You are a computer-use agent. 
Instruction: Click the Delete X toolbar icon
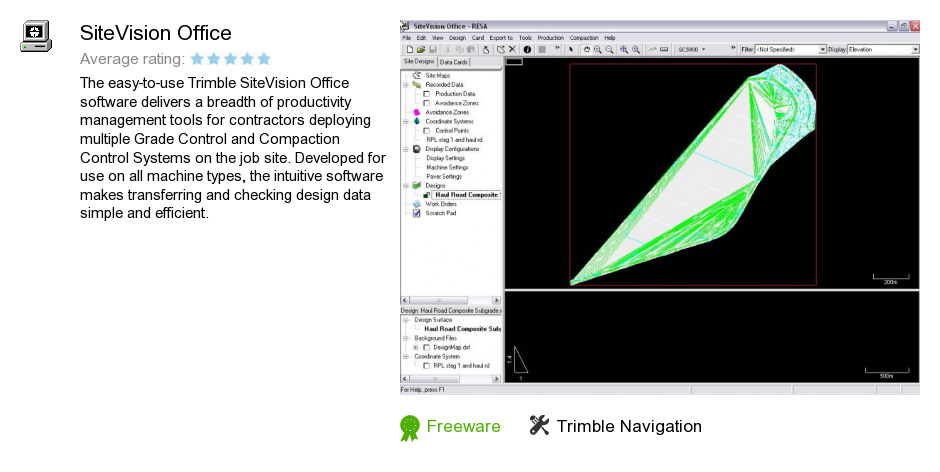click(x=513, y=50)
